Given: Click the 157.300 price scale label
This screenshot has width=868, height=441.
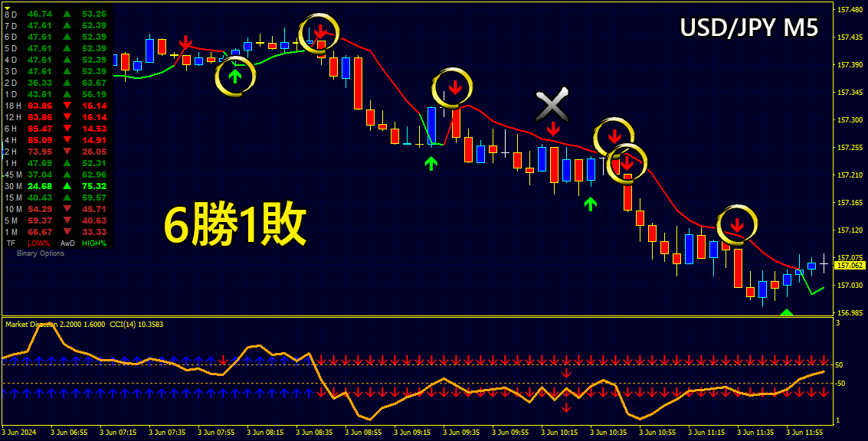Looking at the screenshot, I should pyautogui.click(x=850, y=120).
